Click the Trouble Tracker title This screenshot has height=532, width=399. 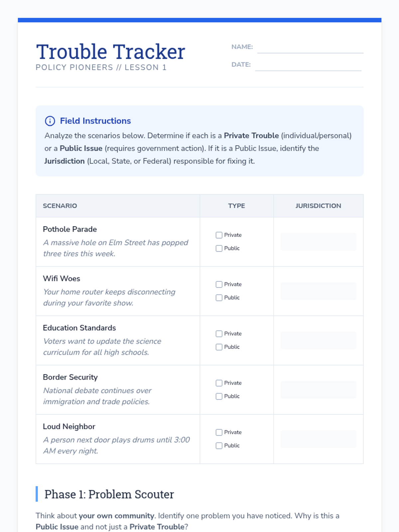click(x=111, y=52)
